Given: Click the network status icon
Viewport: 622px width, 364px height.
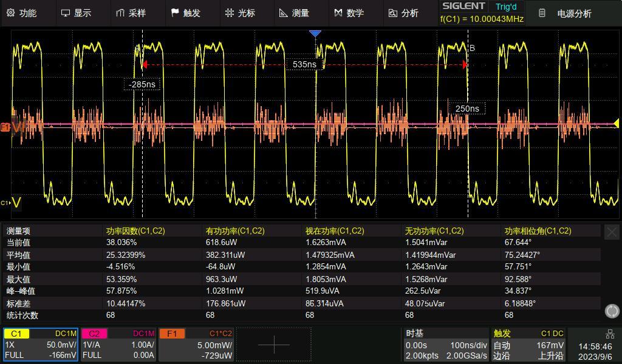Looking at the screenshot, I should 610,334.
